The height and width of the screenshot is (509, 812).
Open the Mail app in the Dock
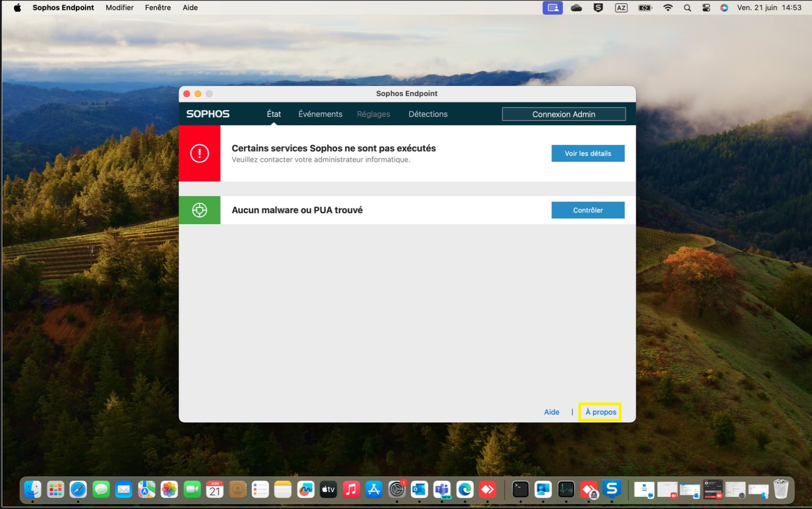tap(124, 489)
